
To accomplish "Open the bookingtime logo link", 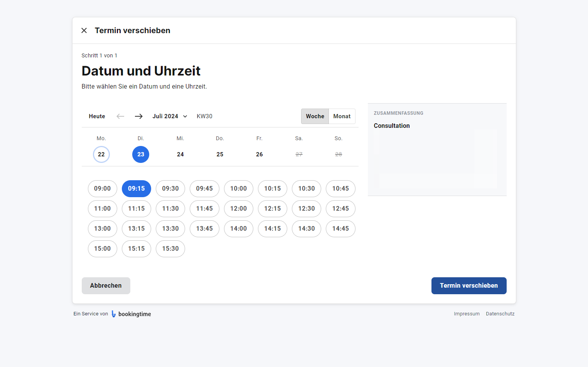I will tap(131, 314).
